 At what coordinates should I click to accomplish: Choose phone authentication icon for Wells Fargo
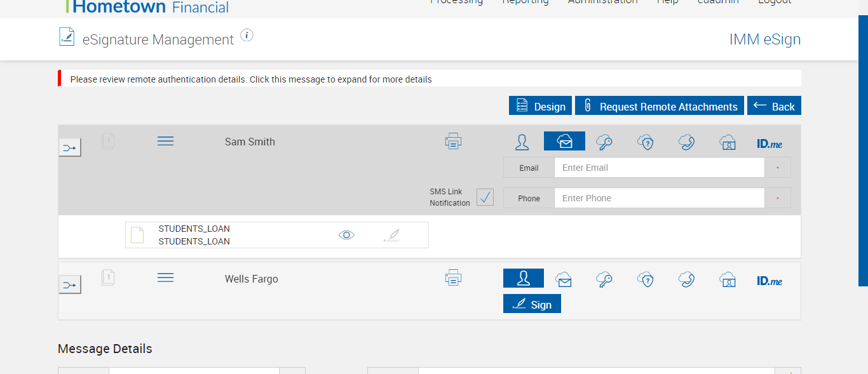[x=686, y=279]
